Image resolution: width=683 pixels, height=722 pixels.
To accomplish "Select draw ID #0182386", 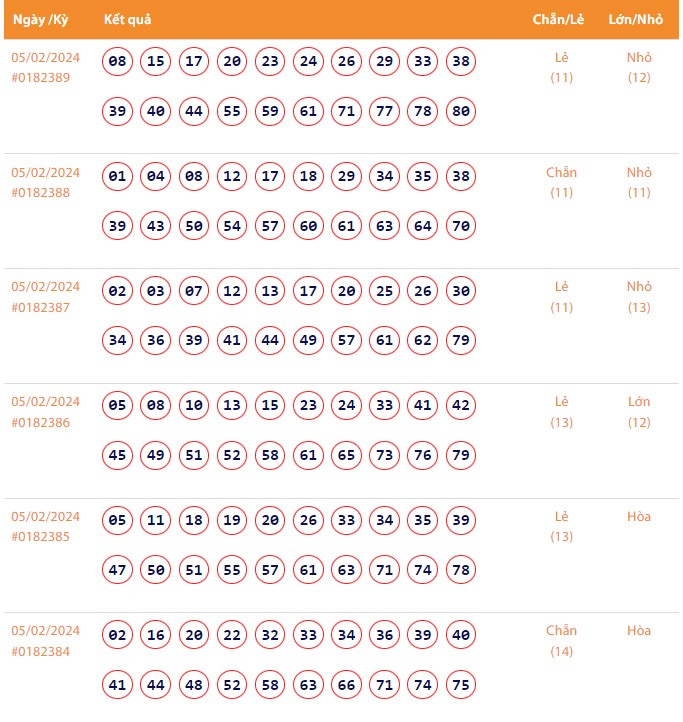I will coord(41,422).
